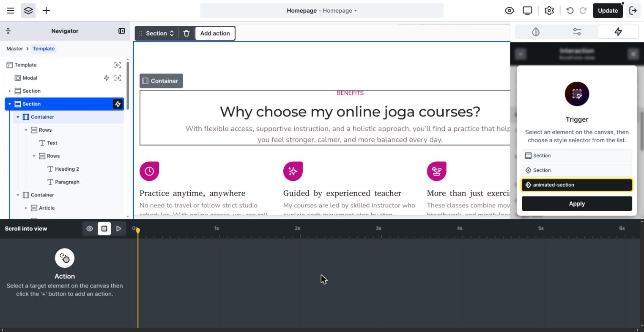Viewport: 644px width, 332px height.
Task: Expand the Article tree node
Action: [x=26, y=208]
